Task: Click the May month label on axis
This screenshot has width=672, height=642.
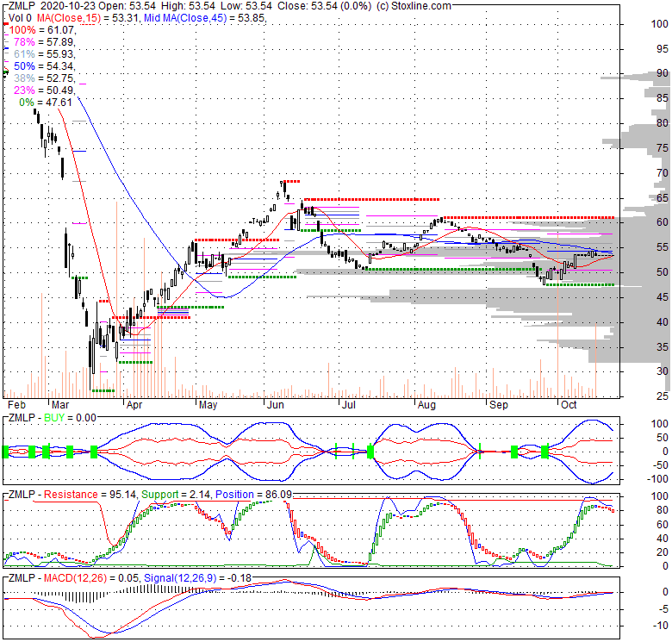Action: click(208, 404)
